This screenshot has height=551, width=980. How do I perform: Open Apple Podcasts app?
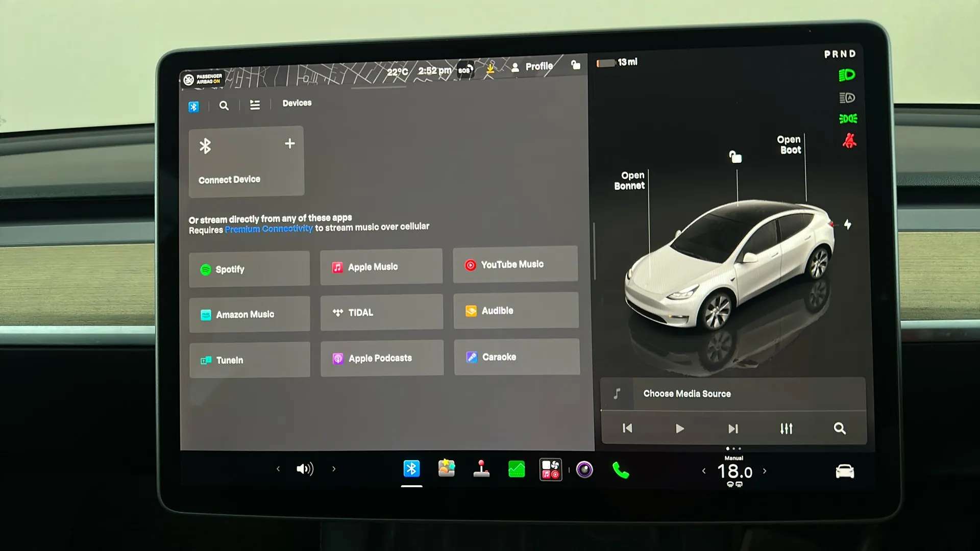pos(382,358)
